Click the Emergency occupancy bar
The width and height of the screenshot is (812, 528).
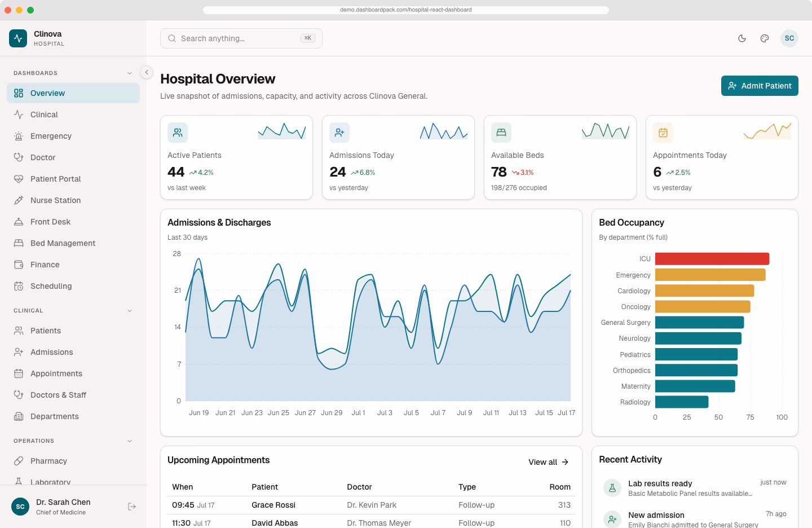click(x=710, y=275)
